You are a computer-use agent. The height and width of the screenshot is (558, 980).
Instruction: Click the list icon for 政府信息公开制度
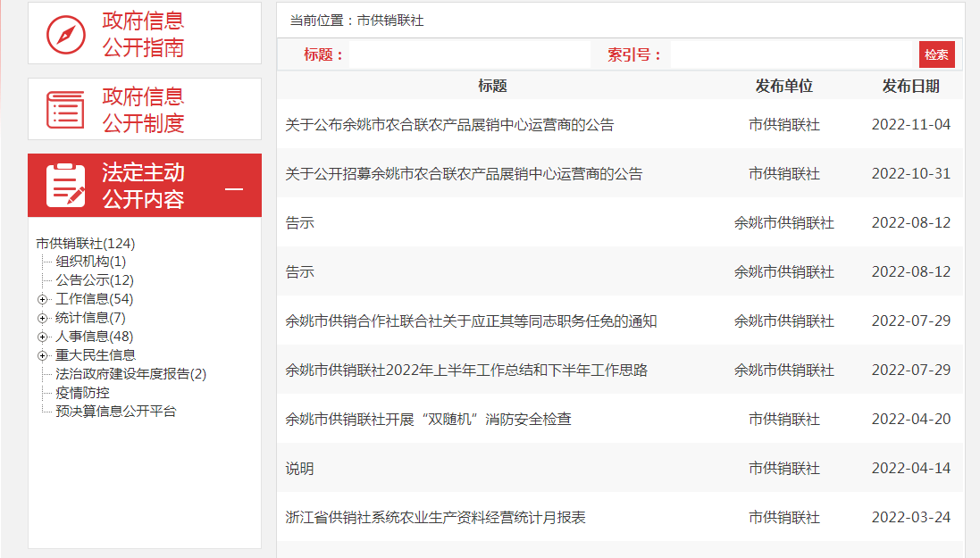tap(65, 109)
